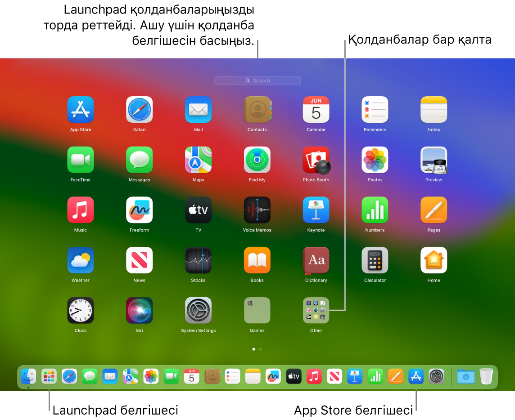Open System Settings from the Dock
Screen dimensions: 515x420
click(437, 376)
